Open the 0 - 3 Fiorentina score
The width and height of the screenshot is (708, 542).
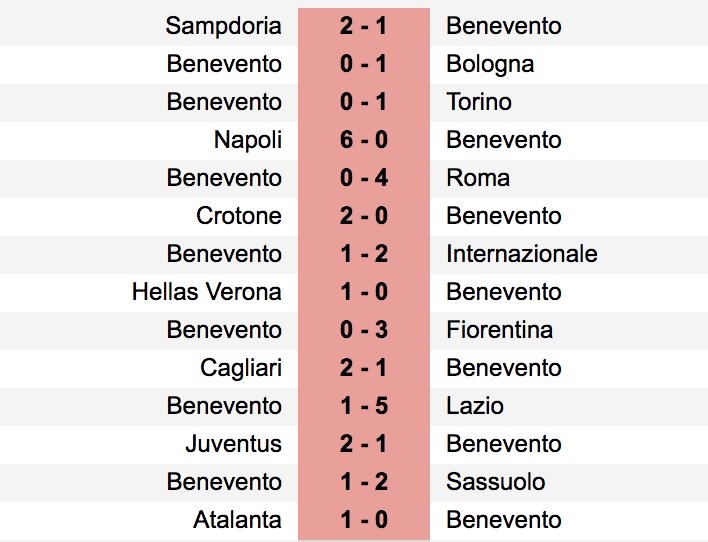363,329
